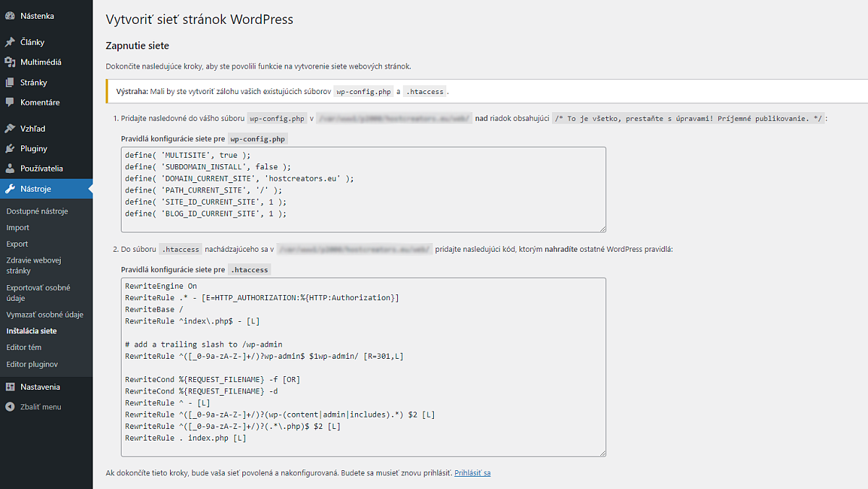The height and width of the screenshot is (489, 868).
Task: Collapse sidebar via Zbaliť menu
Action: (x=46, y=407)
